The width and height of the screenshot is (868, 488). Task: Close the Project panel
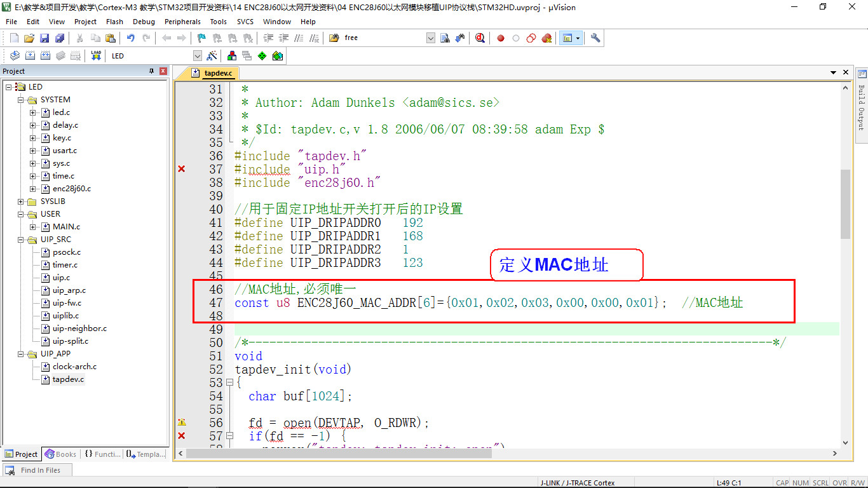pos(163,71)
